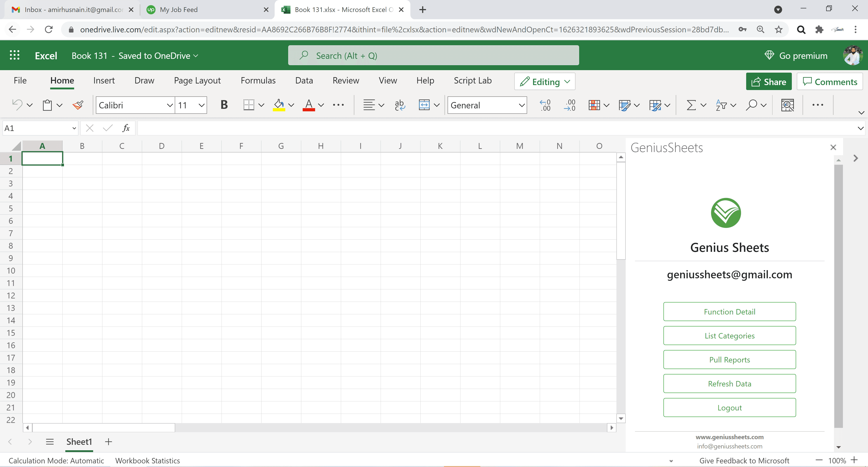This screenshot has height=467, width=868.
Task: Reload the browser page
Action: [49, 30]
